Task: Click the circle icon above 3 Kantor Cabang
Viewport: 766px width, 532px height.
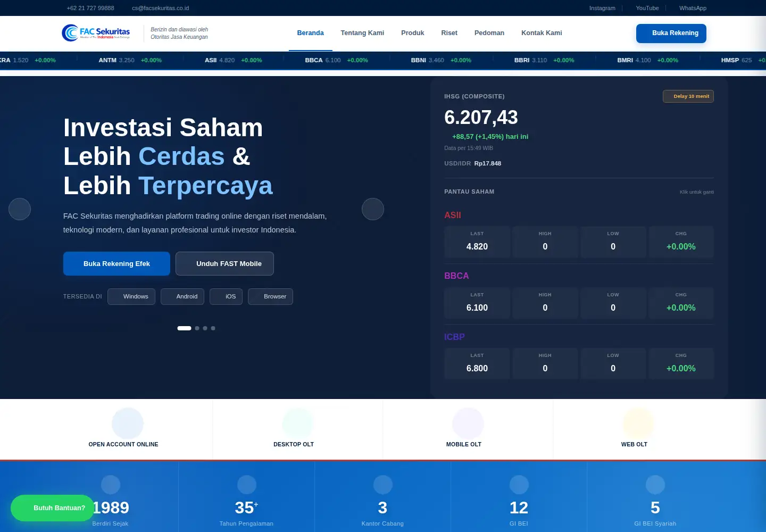Action: click(x=383, y=485)
